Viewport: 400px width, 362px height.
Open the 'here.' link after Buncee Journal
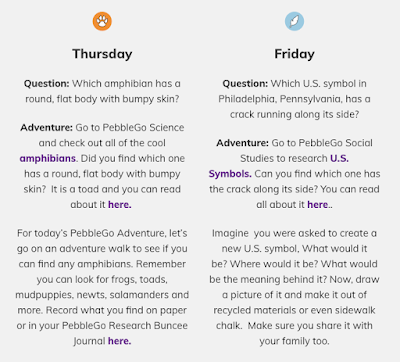click(120, 341)
